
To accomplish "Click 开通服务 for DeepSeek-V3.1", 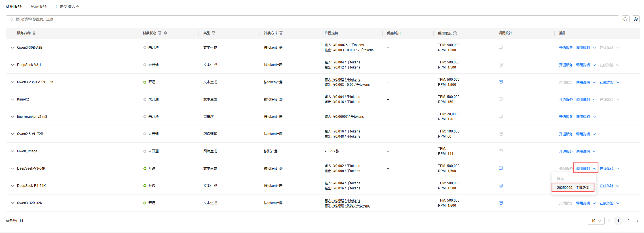I will click(566, 65).
